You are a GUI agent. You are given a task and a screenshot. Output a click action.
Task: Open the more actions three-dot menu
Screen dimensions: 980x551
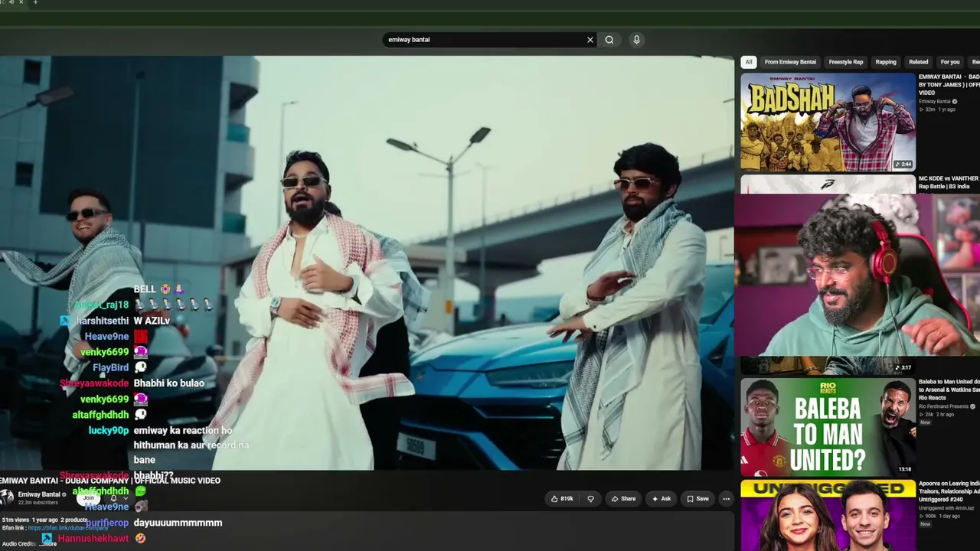click(x=726, y=499)
